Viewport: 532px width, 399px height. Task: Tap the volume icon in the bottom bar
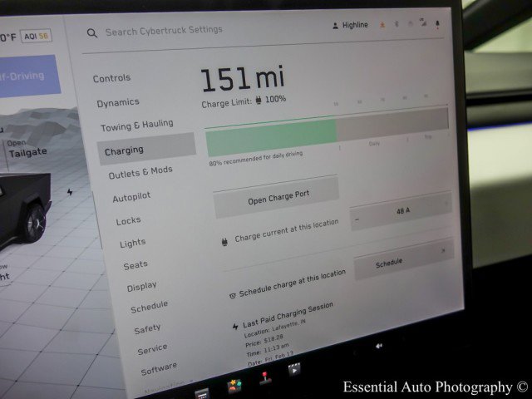(x=379, y=346)
